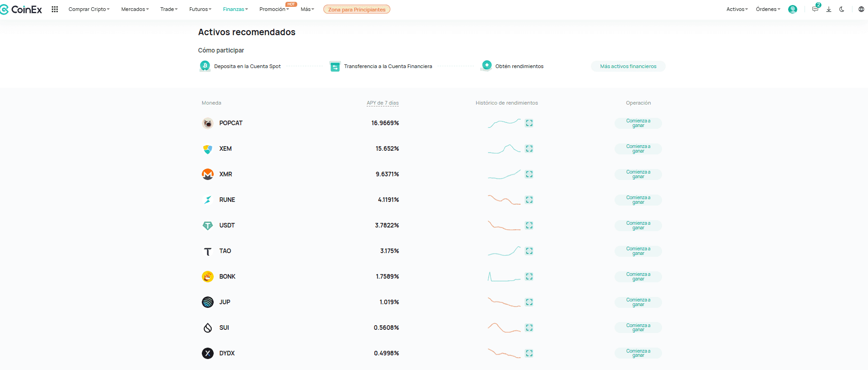Expand BONK yield history chart
The width and height of the screenshot is (868, 370).
[x=529, y=276]
